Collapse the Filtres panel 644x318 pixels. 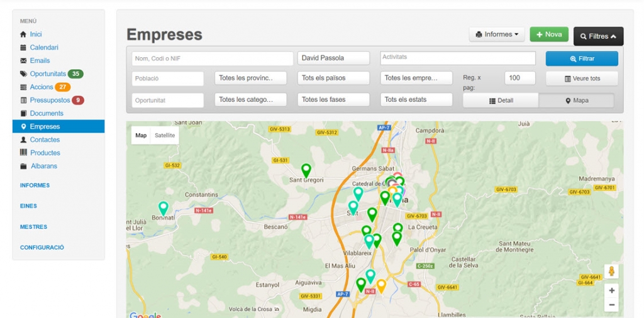(x=599, y=36)
